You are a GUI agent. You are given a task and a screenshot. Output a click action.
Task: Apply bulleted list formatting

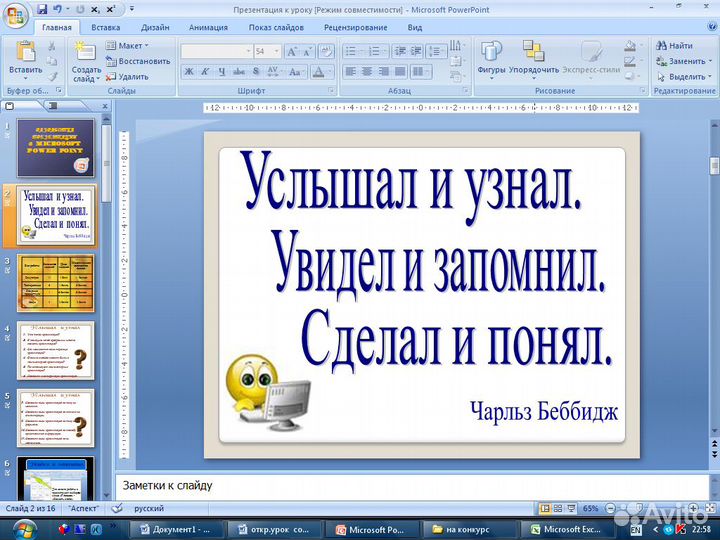pyautogui.click(x=350, y=51)
